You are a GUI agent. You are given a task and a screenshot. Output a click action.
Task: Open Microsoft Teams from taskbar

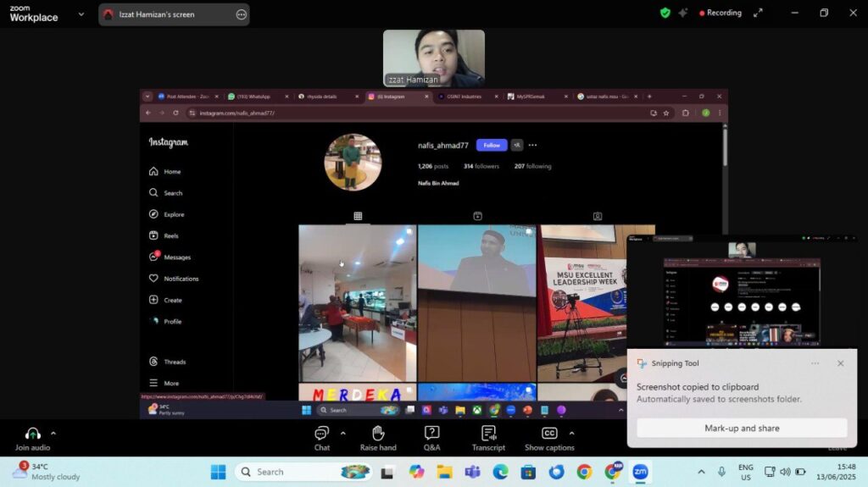click(472, 472)
